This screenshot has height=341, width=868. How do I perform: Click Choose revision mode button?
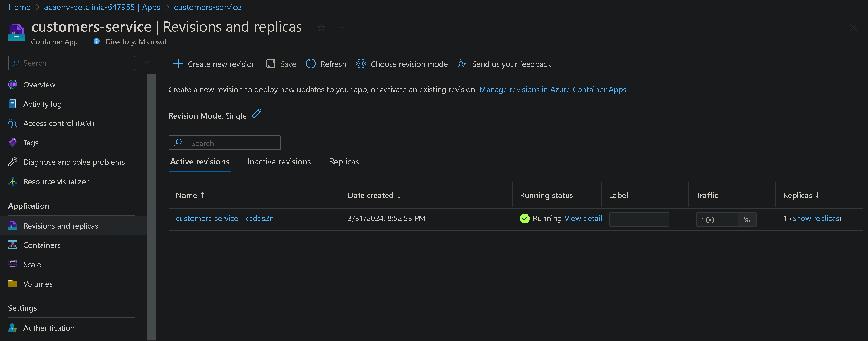[402, 63]
